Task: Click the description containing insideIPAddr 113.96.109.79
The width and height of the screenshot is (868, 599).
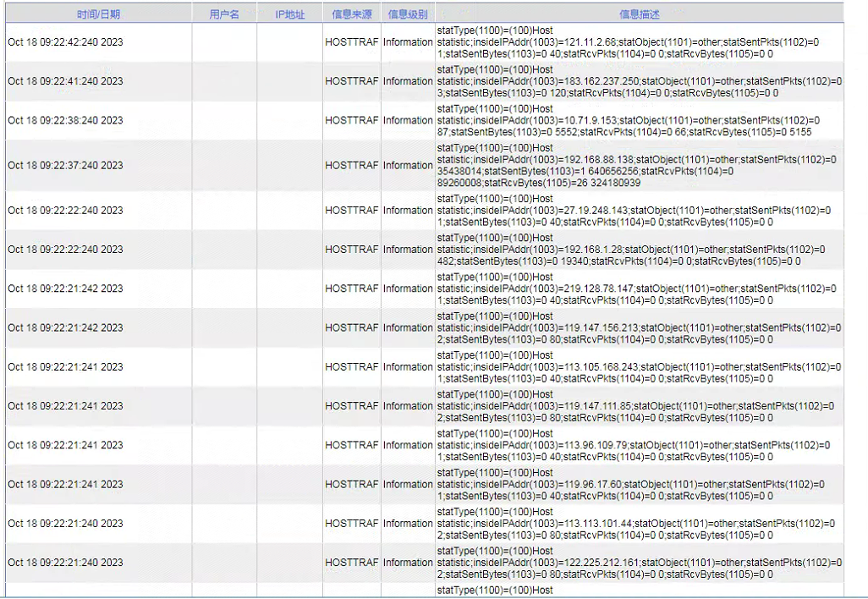Action: (x=634, y=446)
